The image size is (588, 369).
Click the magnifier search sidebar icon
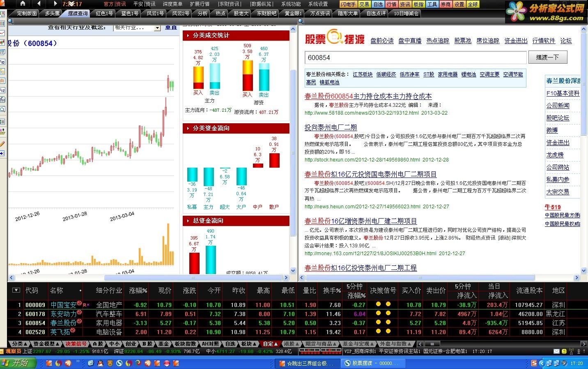[2, 109]
